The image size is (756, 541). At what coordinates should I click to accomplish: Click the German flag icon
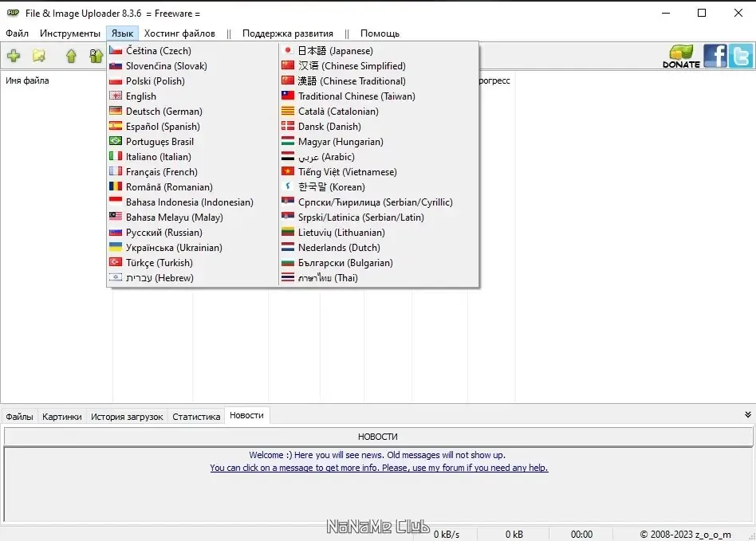(115, 111)
